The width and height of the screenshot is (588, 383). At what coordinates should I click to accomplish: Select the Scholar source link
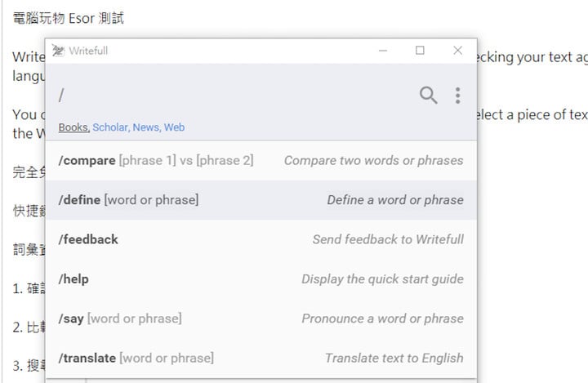tap(110, 127)
